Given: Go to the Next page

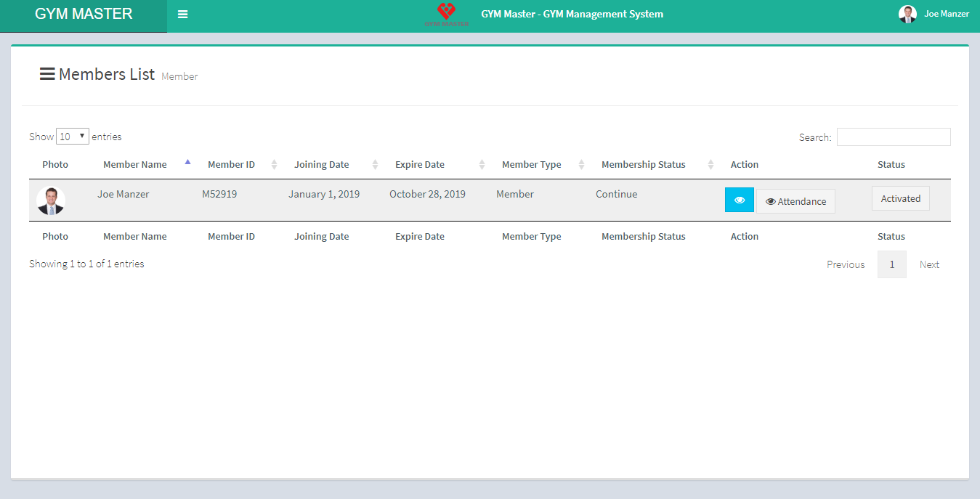Looking at the screenshot, I should point(929,265).
